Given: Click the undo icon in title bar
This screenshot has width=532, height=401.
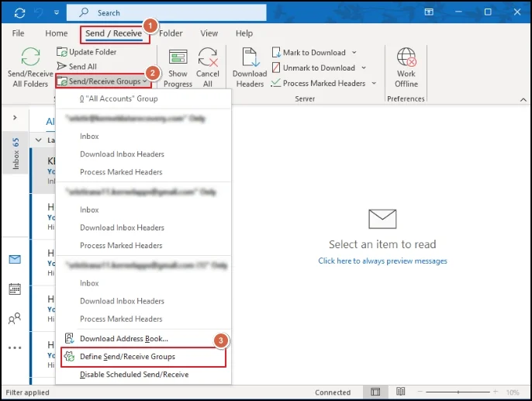Looking at the screenshot, I should [x=38, y=13].
